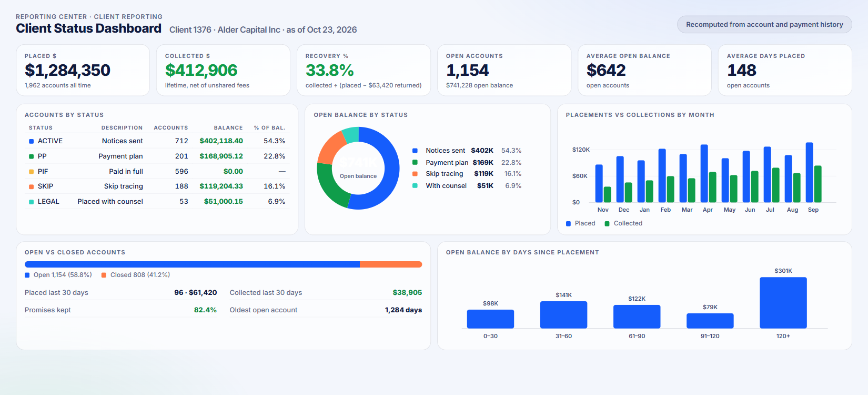Click the '96 · $61,420' placed last 30 days value

pos(196,293)
